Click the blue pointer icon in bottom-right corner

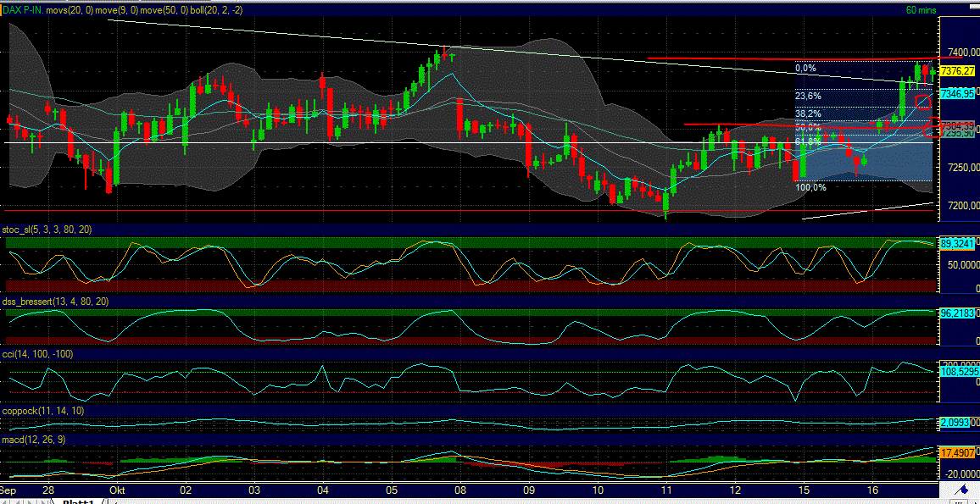[x=963, y=490]
